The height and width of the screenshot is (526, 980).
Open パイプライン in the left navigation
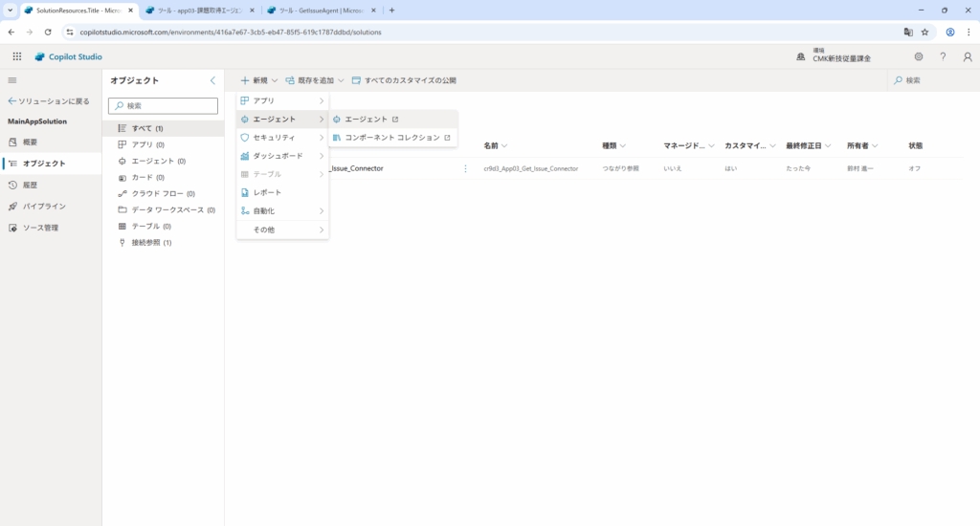pyautogui.click(x=44, y=206)
